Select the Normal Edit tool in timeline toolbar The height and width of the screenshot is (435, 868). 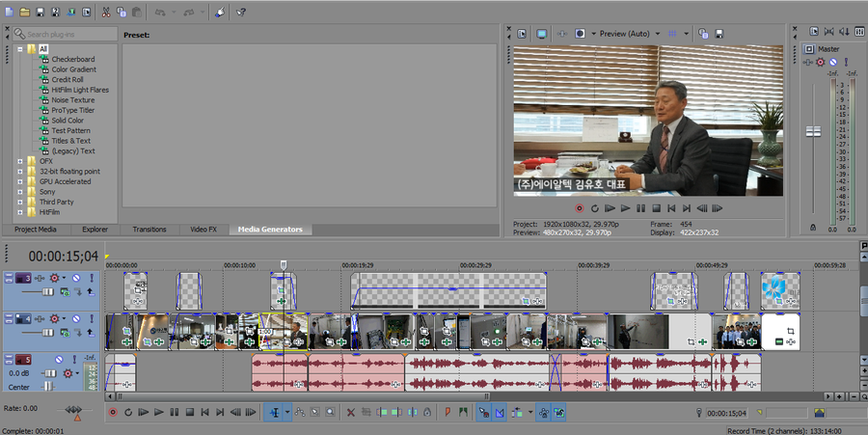(x=274, y=412)
